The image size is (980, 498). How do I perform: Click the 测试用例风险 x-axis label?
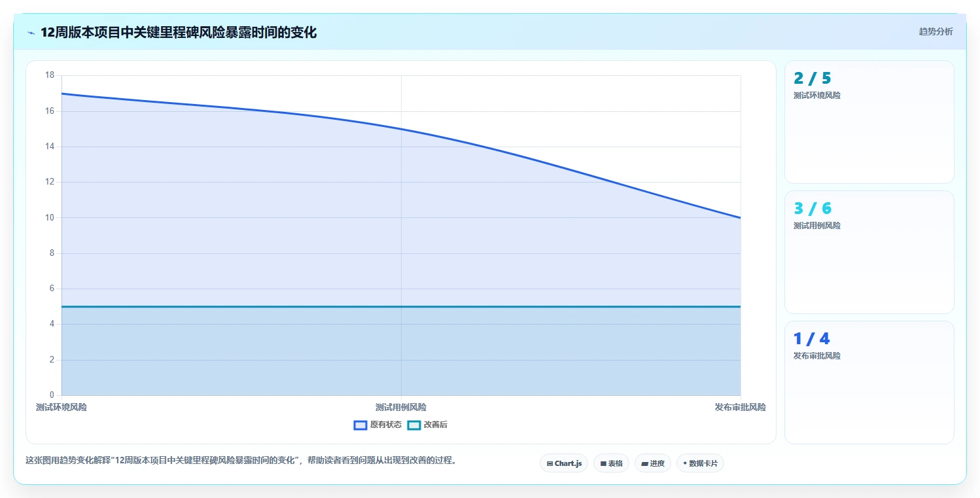coord(401,407)
